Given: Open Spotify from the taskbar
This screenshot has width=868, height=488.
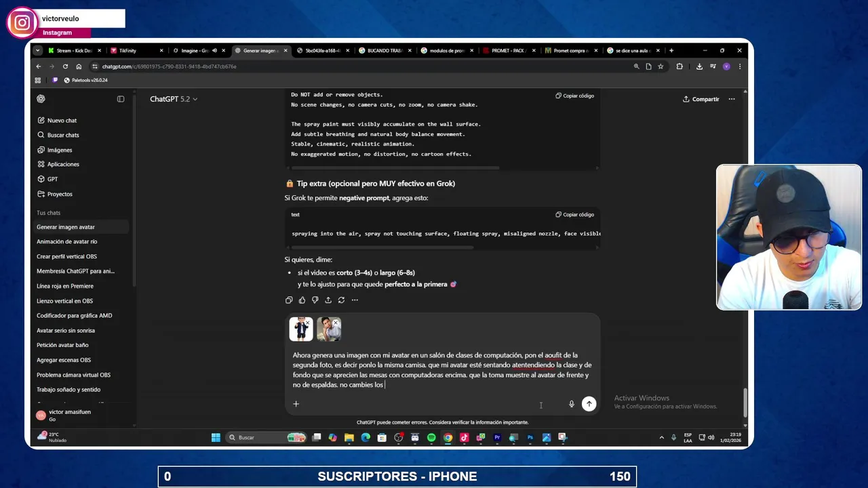Looking at the screenshot, I should pyautogui.click(x=431, y=438).
